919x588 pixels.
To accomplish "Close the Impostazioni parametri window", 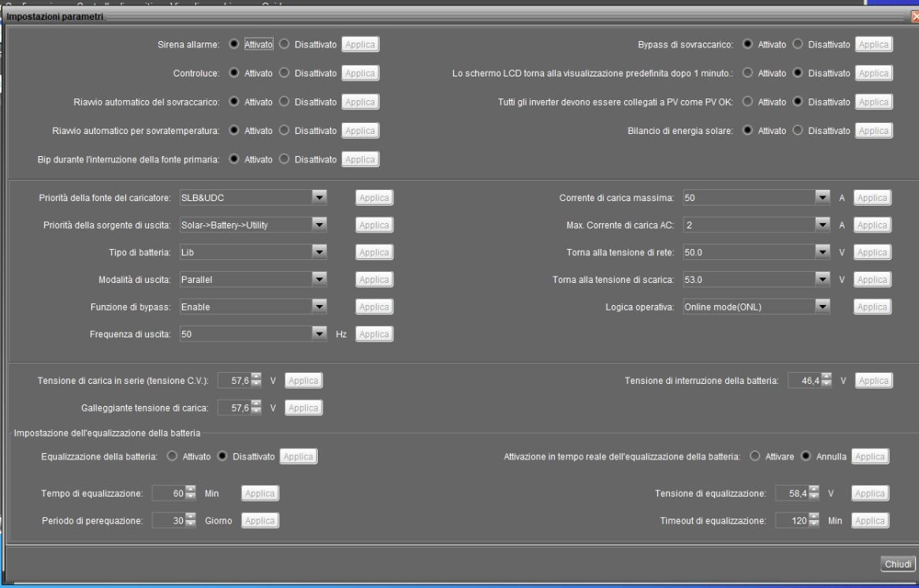I will (x=914, y=17).
